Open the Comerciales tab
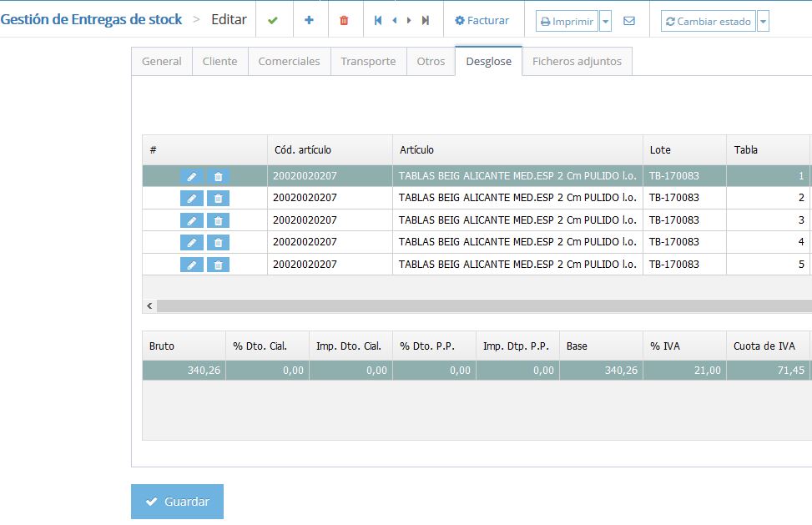This screenshot has height=525, width=812. click(289, 61)
